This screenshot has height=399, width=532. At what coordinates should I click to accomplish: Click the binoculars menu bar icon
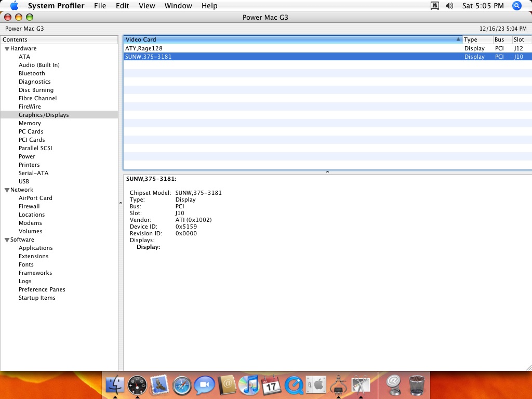coord(435,6)
